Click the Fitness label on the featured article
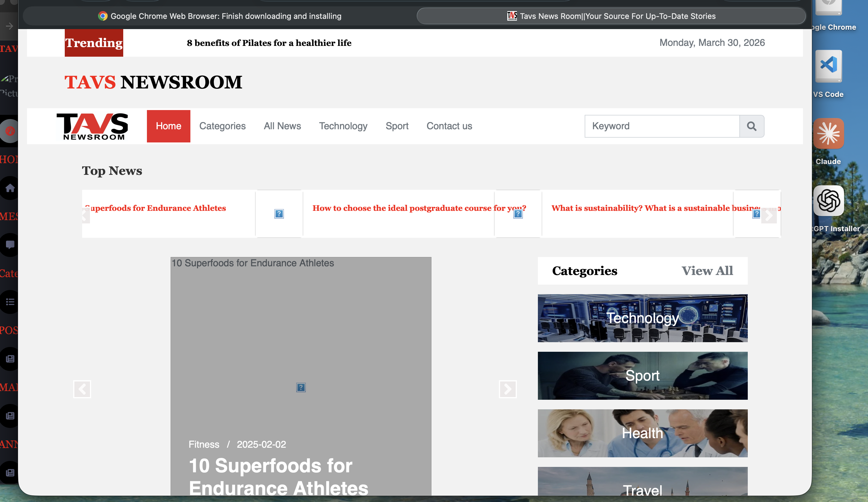This screenshot has width=868, height=502. (x=204, y=444)
